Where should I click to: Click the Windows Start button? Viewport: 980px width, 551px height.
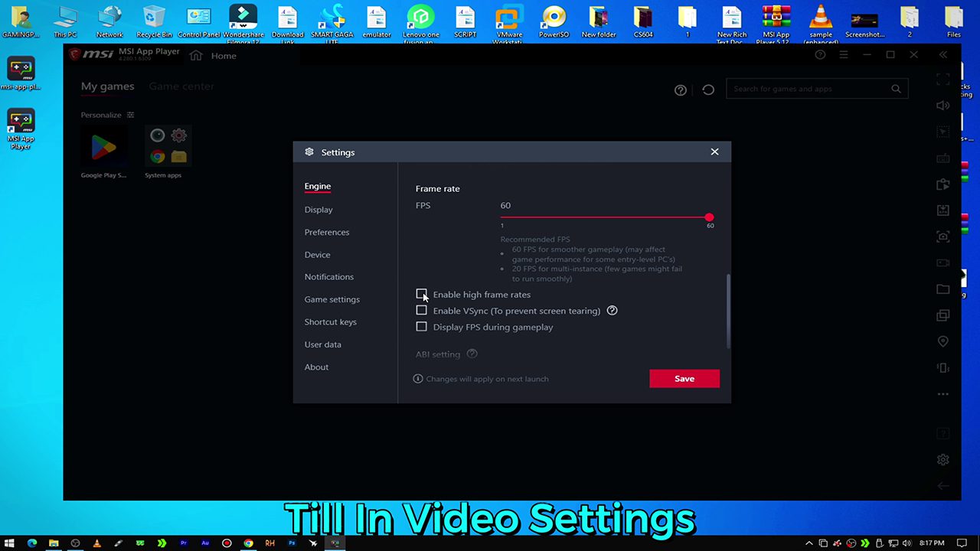10,543
